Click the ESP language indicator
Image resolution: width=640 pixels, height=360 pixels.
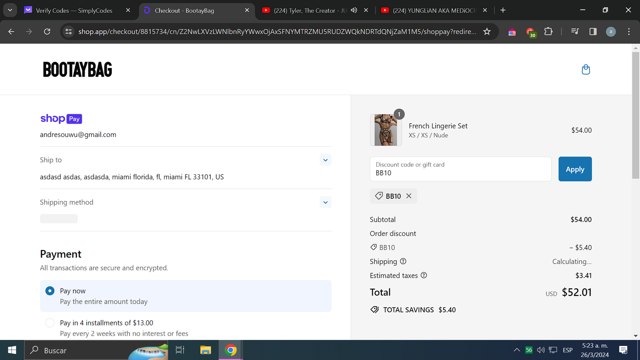(x=567, y=350)
